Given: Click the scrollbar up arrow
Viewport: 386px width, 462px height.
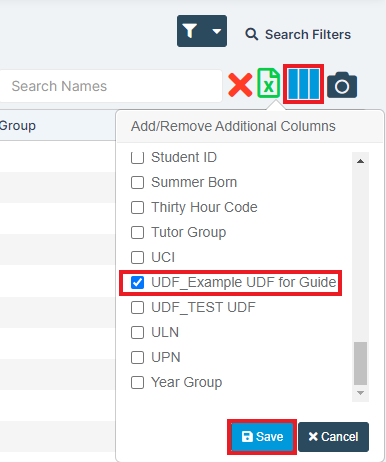Looking at the screenshot, I should [x=360, y=161].
